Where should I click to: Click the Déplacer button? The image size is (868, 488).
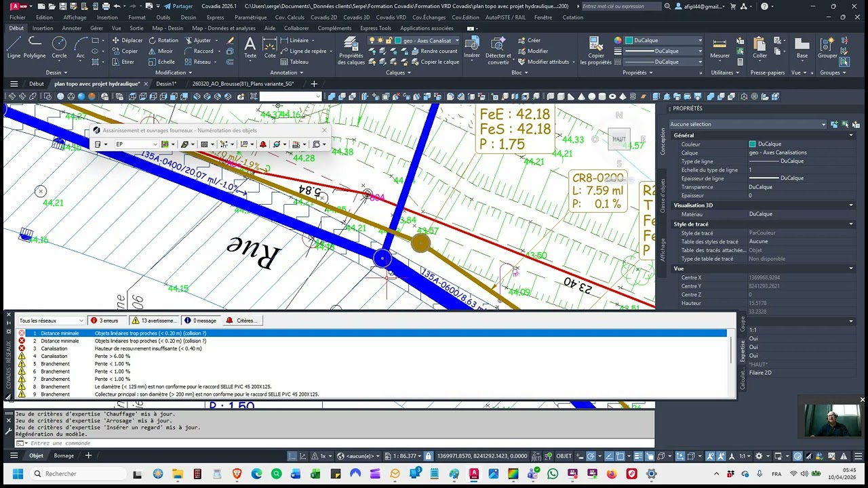(127, 41)
